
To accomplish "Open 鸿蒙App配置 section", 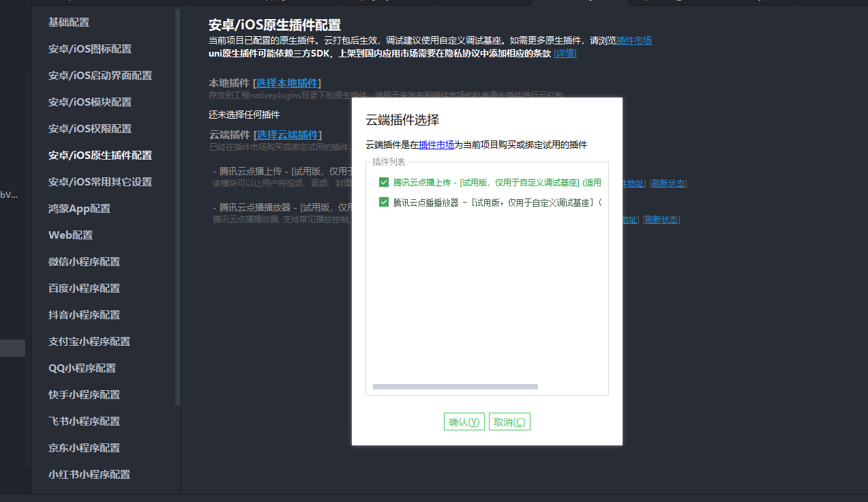I will 79,209.
